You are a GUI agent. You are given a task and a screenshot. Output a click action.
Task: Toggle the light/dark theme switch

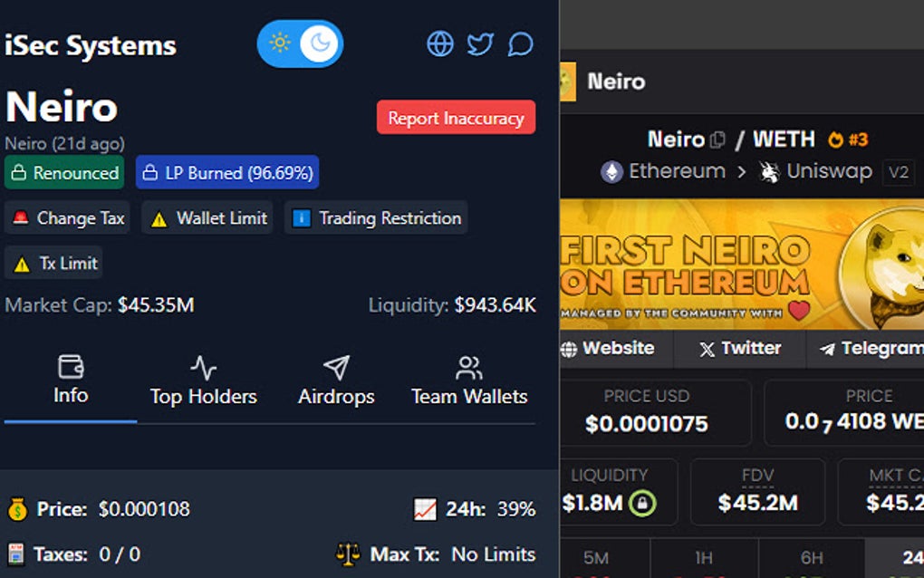[300, 43]
